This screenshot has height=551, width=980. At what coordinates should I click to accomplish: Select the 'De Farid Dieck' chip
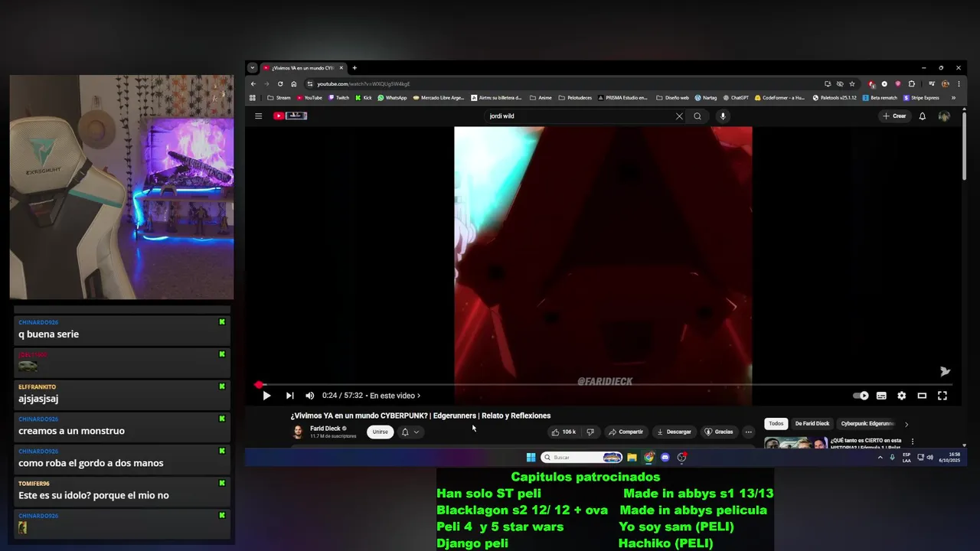point(812,423)
